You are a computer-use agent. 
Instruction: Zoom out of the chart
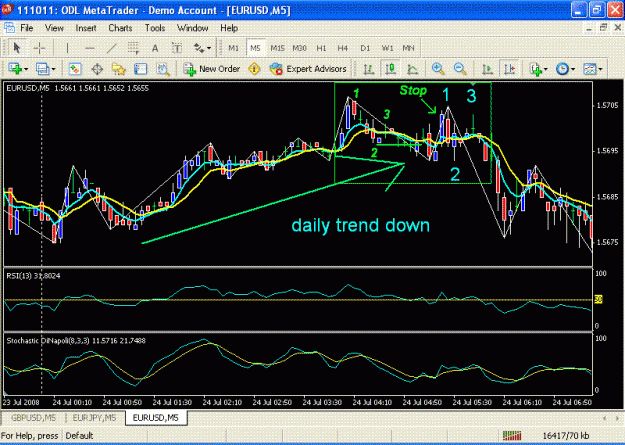[460, 69]
